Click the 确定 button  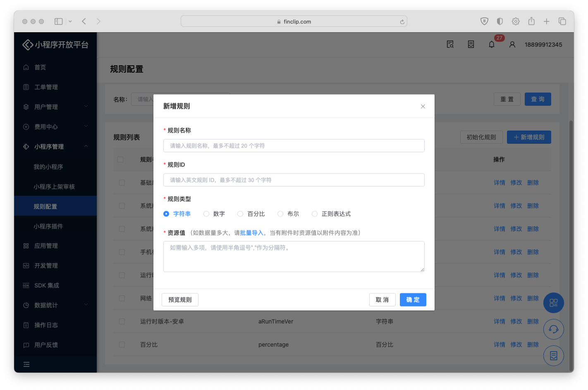[413, 300]
